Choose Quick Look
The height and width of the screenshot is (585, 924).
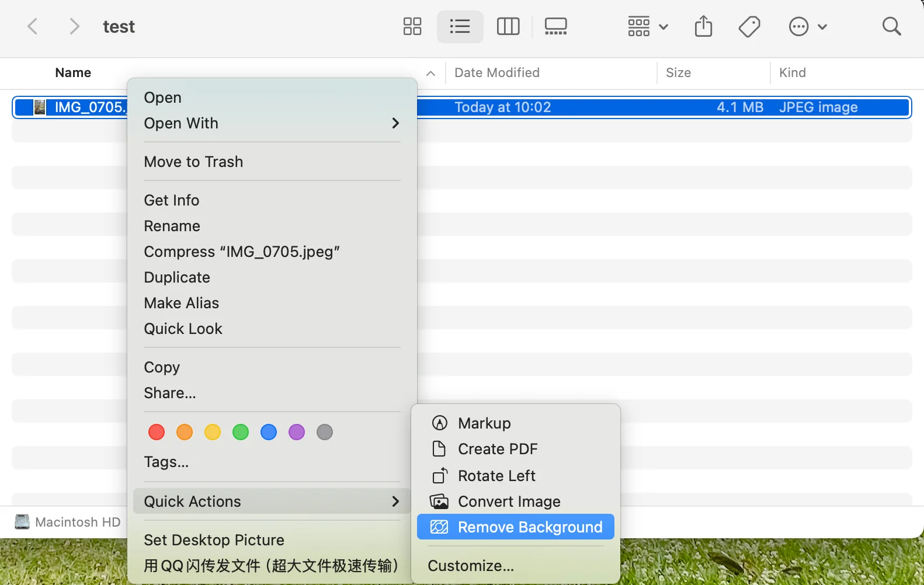coord(272,329)
